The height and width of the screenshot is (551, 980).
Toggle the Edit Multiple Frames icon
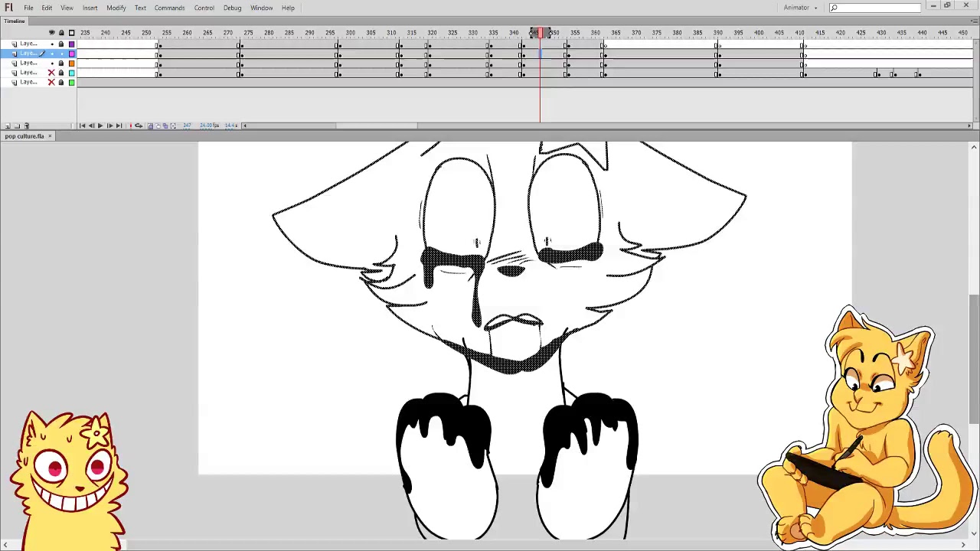tap(165, 126)
